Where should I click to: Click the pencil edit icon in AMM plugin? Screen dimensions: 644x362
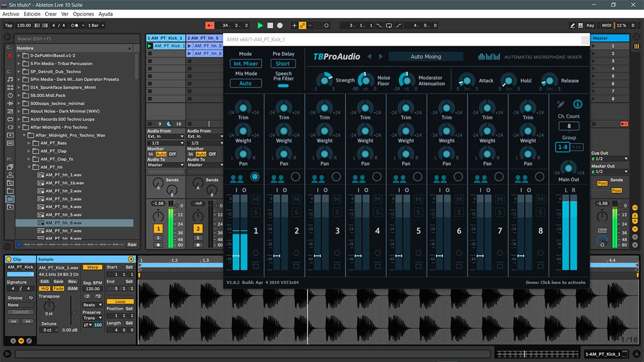(561, 104)
